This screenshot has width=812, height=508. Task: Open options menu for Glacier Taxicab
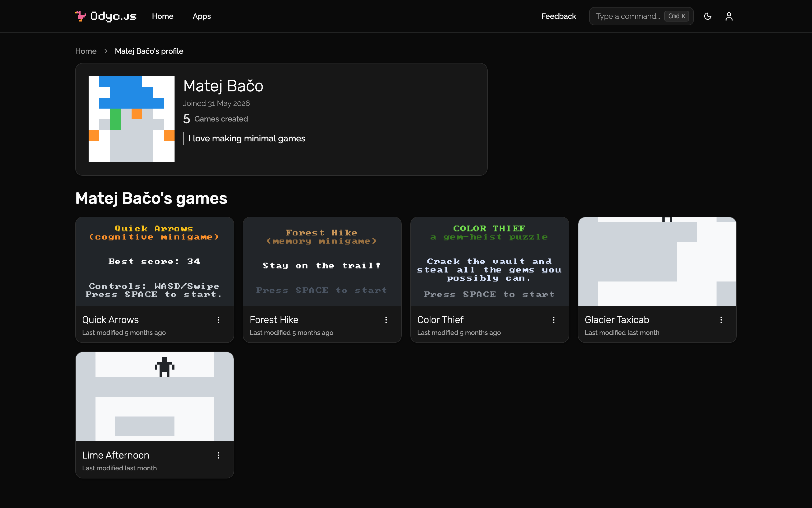coord(721,320)
